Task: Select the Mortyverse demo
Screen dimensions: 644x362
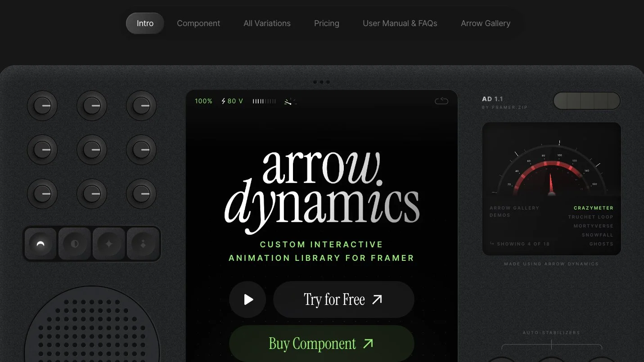Action: 594,226
